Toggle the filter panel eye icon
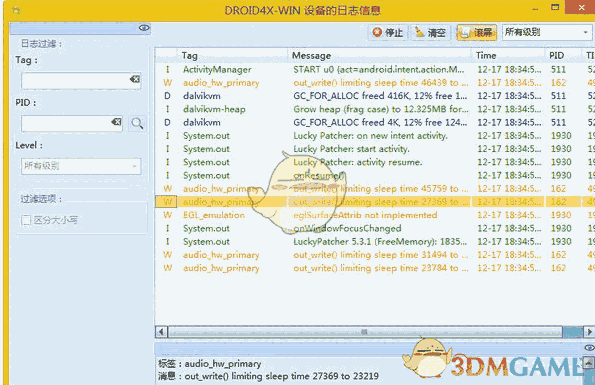This screenshot has width=595, height=385. point(144,28)
